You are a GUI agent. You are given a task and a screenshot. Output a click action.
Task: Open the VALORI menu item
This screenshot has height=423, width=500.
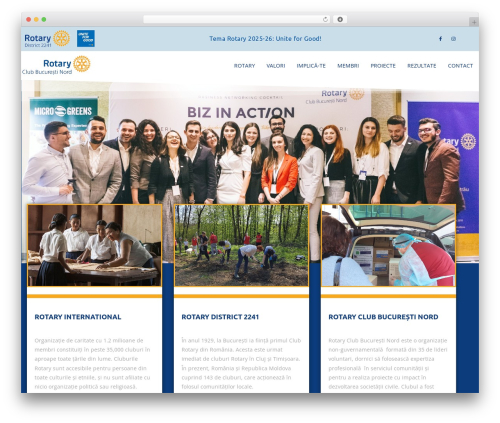coord(276,66)
